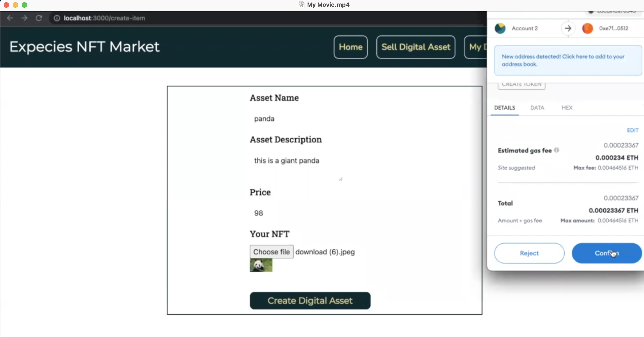This screenshot has width=644, height=337.
Task: Click the Choose file button
Action: [x=271, y=252]
